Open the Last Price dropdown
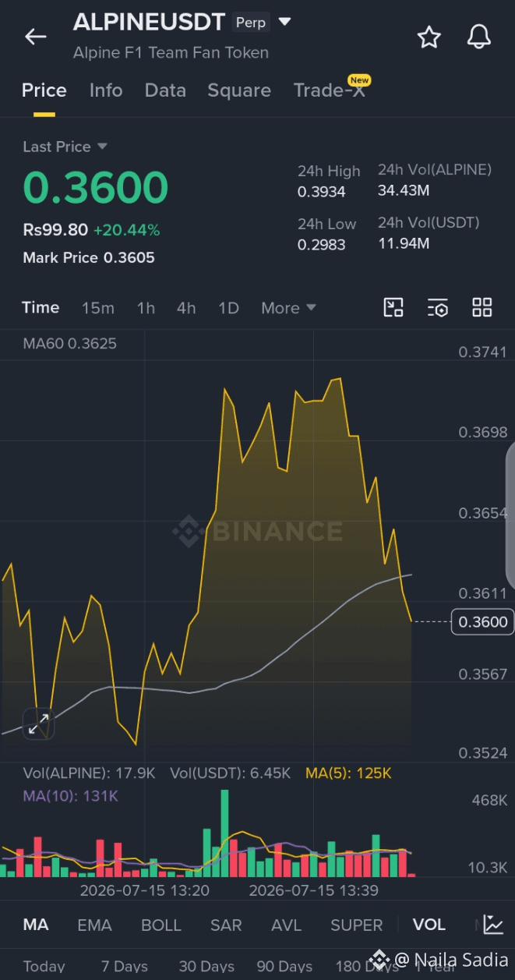The width and height of the screenshot is (515, 980). pos(65,147)
